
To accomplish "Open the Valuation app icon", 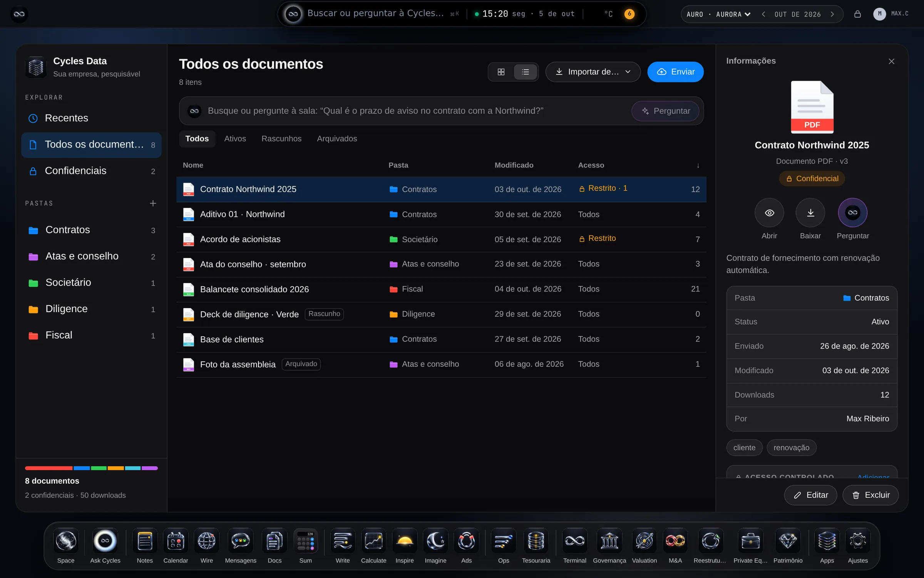I will pyautogui.click(x=644, y=541).
